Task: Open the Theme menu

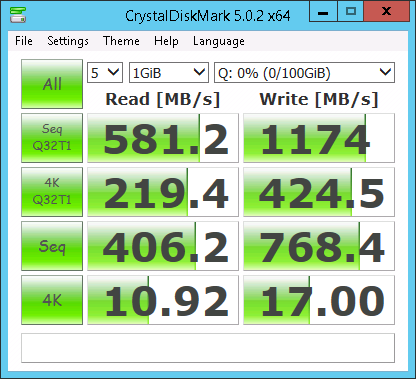Action: pos(121,41)
